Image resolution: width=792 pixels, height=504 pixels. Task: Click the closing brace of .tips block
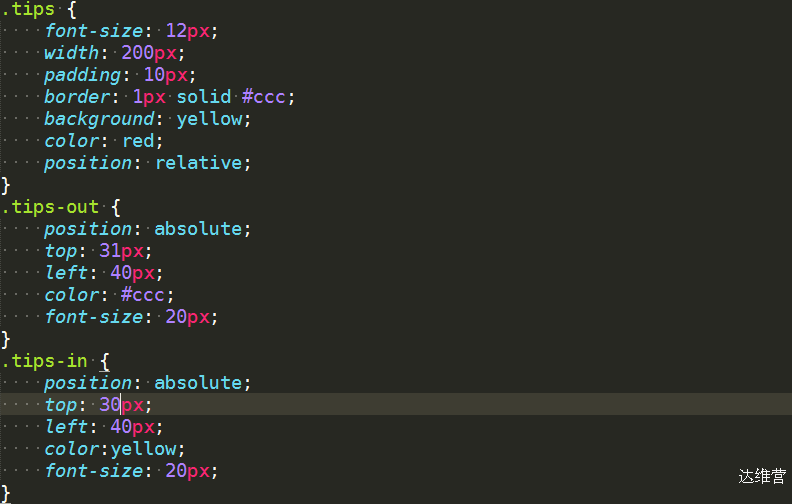6,185
